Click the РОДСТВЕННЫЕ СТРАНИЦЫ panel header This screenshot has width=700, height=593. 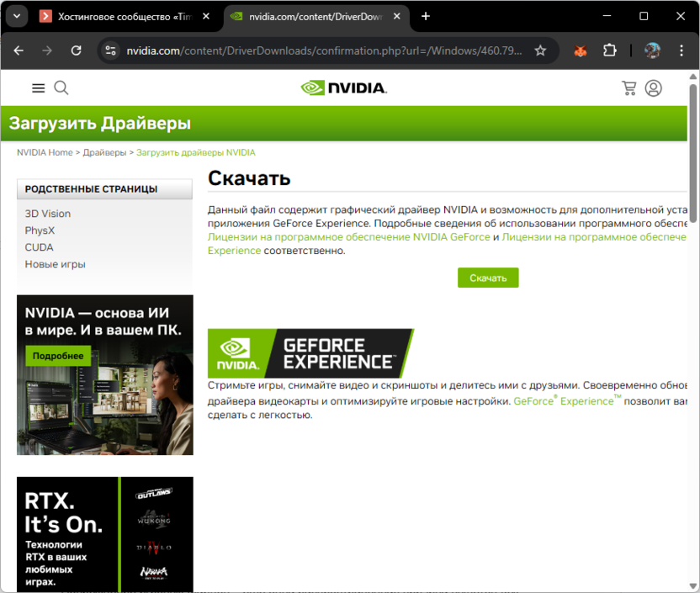pos(104,189)
